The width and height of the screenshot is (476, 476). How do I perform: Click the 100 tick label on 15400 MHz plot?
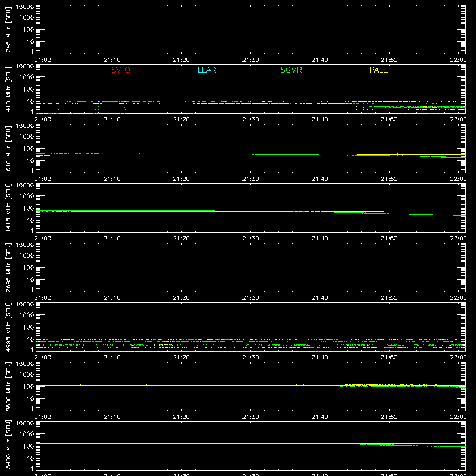click(29, 446)
